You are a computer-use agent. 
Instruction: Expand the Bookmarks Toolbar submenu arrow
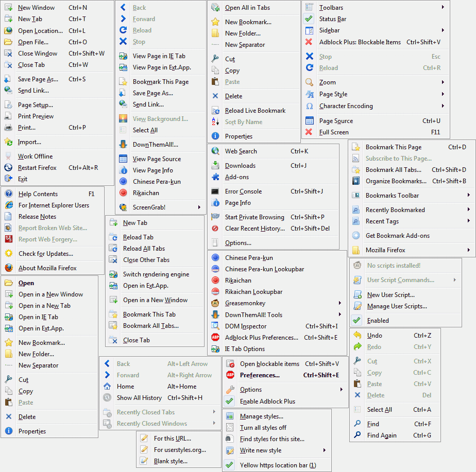coord(469,195)
